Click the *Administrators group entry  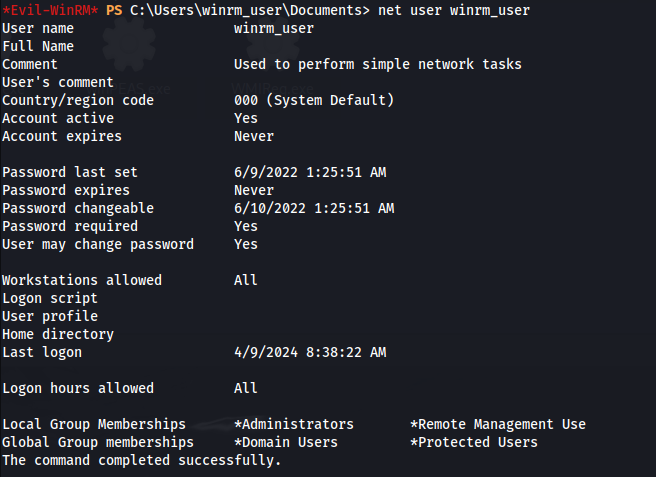point(294,424)
